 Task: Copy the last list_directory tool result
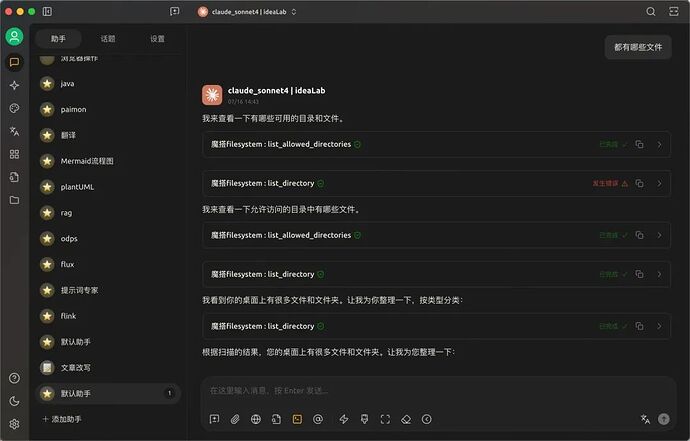coord(639,326)
